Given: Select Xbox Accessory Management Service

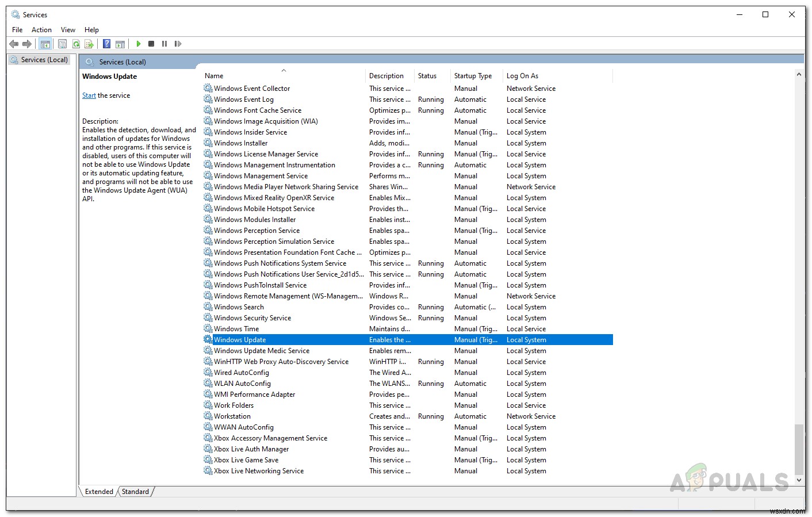Looking at the screenshot, I should pyautogui.click(x=408, y=438).
